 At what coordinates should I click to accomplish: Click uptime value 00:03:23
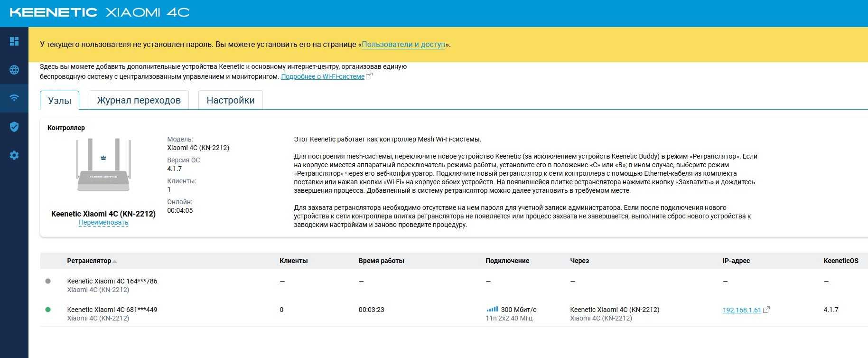coord(372,310)
